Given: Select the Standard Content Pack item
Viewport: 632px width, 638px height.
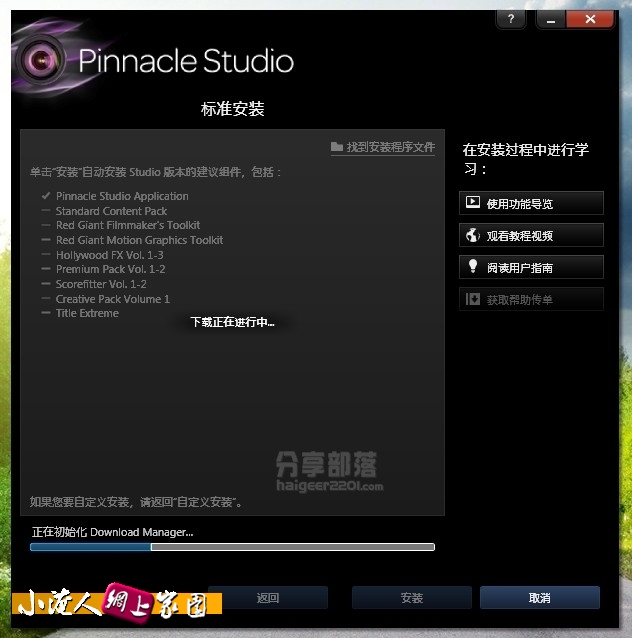Looking at the screenshot, I should pos(111,211).
